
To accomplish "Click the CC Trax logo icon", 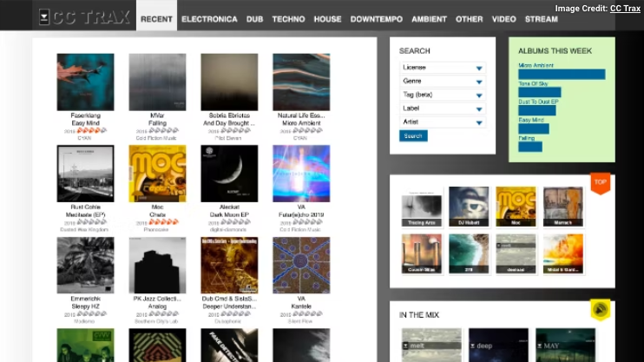I will coord(44,17).
